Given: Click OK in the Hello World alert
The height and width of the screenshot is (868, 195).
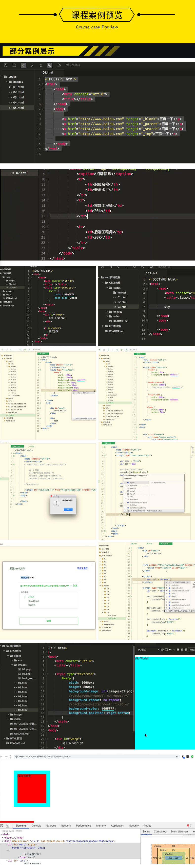Looking at the screenshot, I should [68, 509].
